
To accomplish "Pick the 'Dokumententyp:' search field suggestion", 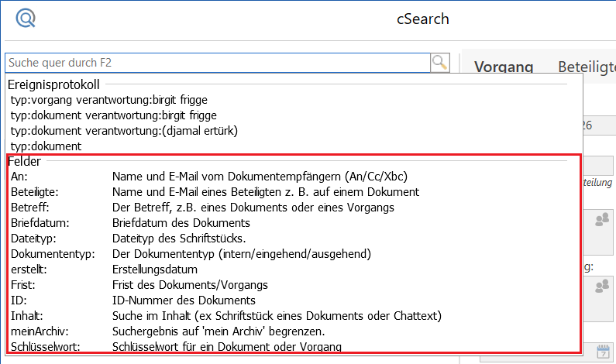I will pos(294,254).
